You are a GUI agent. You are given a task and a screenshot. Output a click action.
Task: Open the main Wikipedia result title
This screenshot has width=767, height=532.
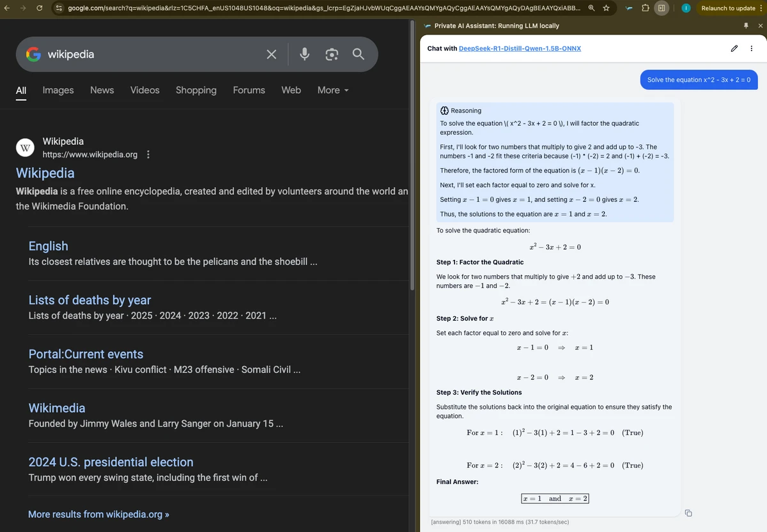[45, 173]
